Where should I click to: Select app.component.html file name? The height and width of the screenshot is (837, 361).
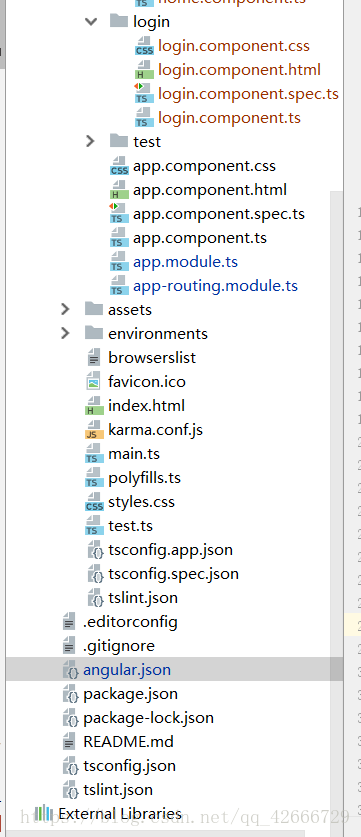coord(210,189)
